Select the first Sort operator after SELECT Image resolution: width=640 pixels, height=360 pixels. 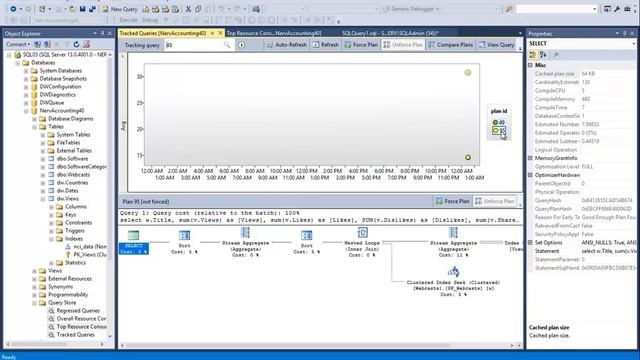coord(184,242)
